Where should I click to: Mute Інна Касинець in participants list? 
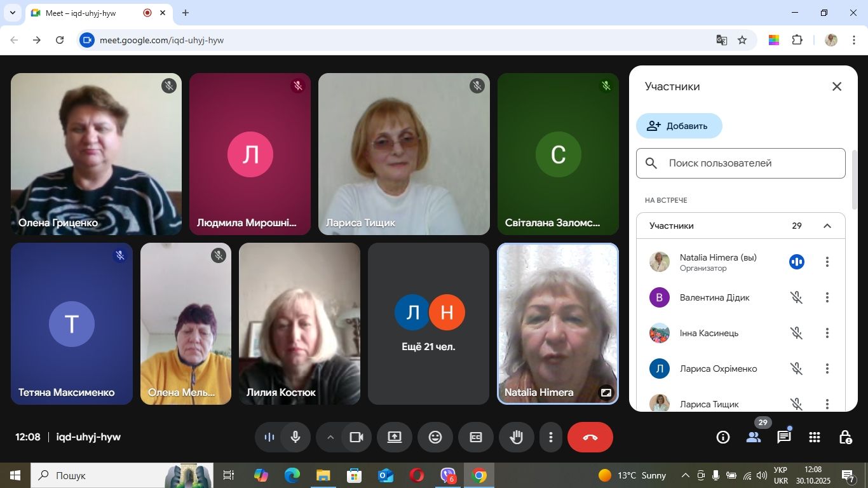[796, 333]
